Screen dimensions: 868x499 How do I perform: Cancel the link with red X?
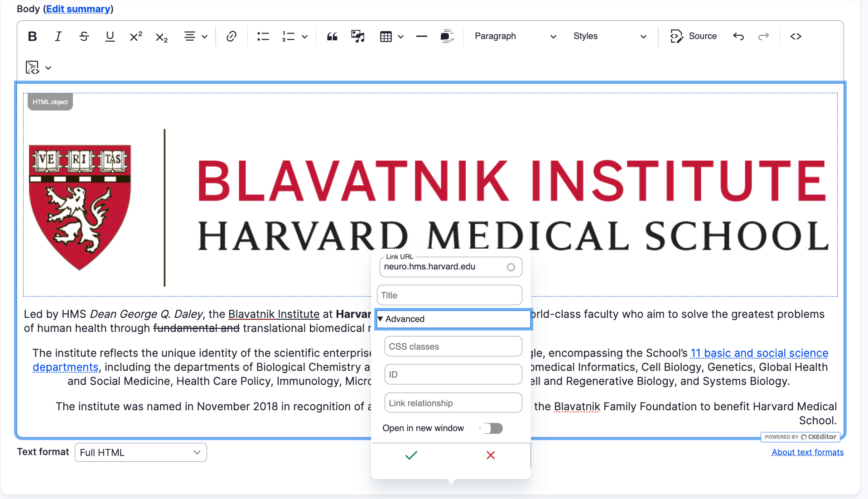[x=491, y=455]
